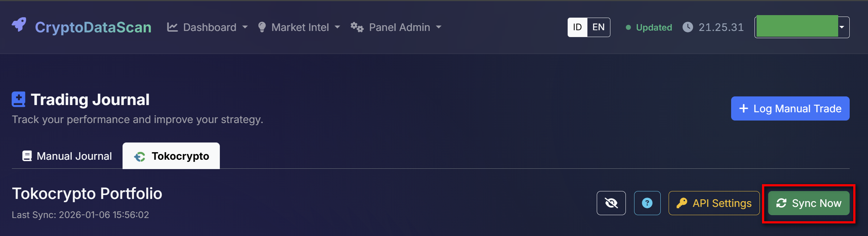Select the Tokocrypto tab

(172, 156)
